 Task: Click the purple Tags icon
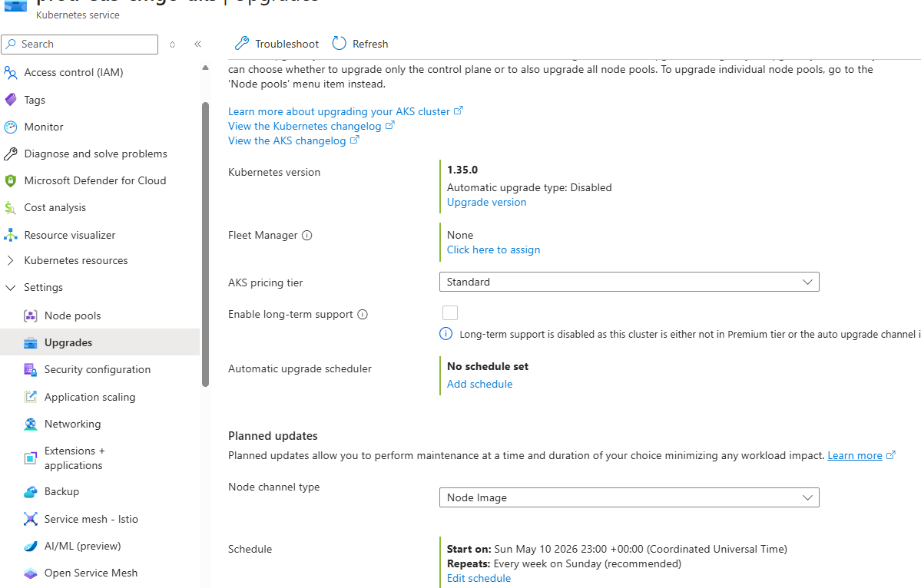11,100
